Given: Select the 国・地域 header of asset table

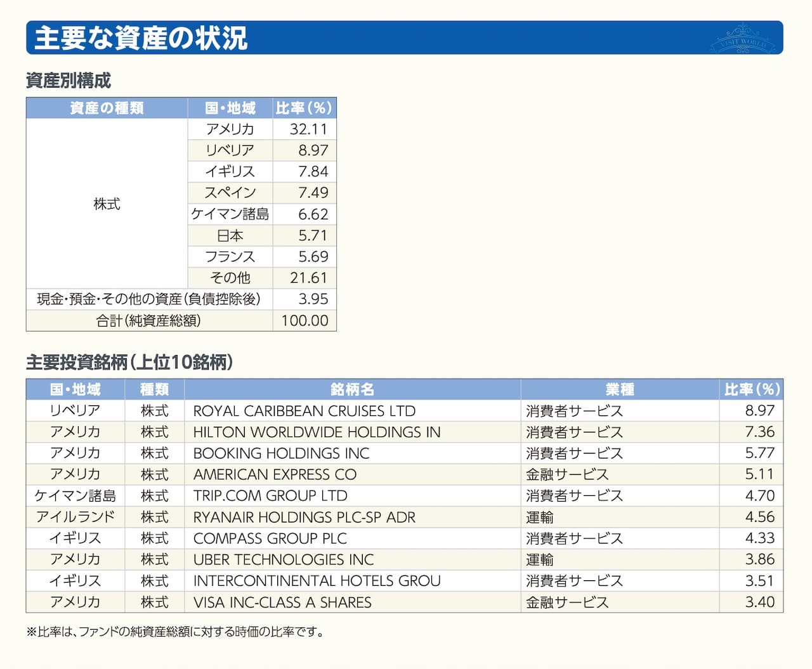Looking at the screenshot, I should pyautogui.click(x=230, y=108).
